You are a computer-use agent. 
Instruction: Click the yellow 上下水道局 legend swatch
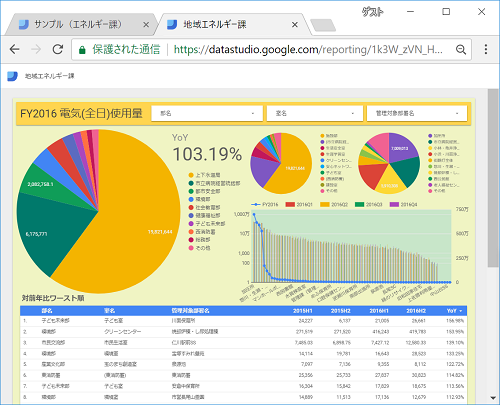tap(191, 175)
